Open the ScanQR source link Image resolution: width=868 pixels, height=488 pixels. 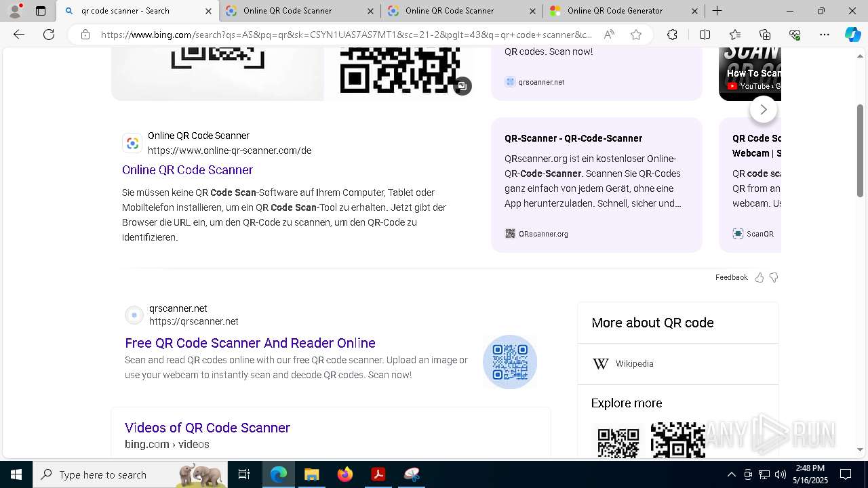[753, 234]
